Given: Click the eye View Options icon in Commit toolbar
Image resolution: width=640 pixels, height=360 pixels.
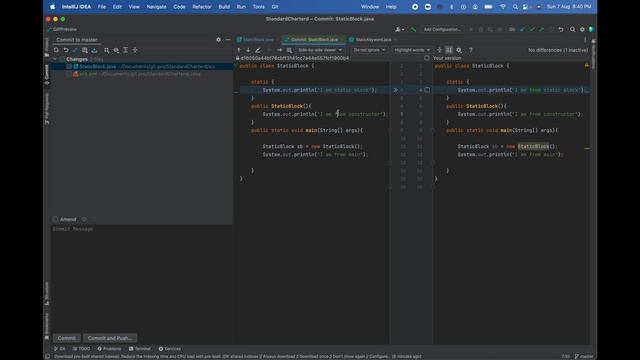Looking at the screenshot, I should 116,50.
